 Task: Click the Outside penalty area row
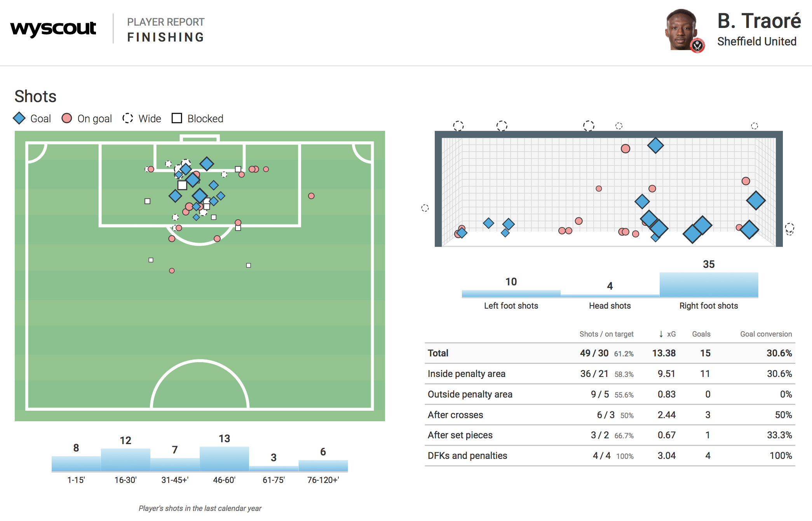coord(610,394)
